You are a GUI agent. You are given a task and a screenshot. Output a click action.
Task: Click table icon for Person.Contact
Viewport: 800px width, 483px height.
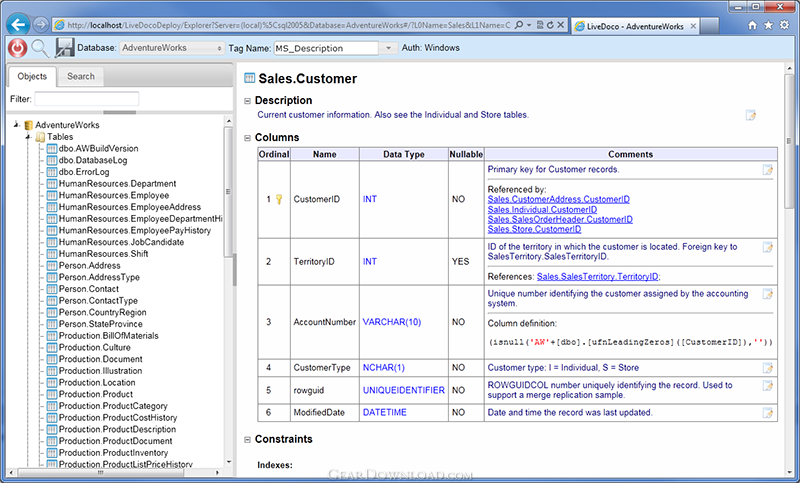tap(52, 289)
